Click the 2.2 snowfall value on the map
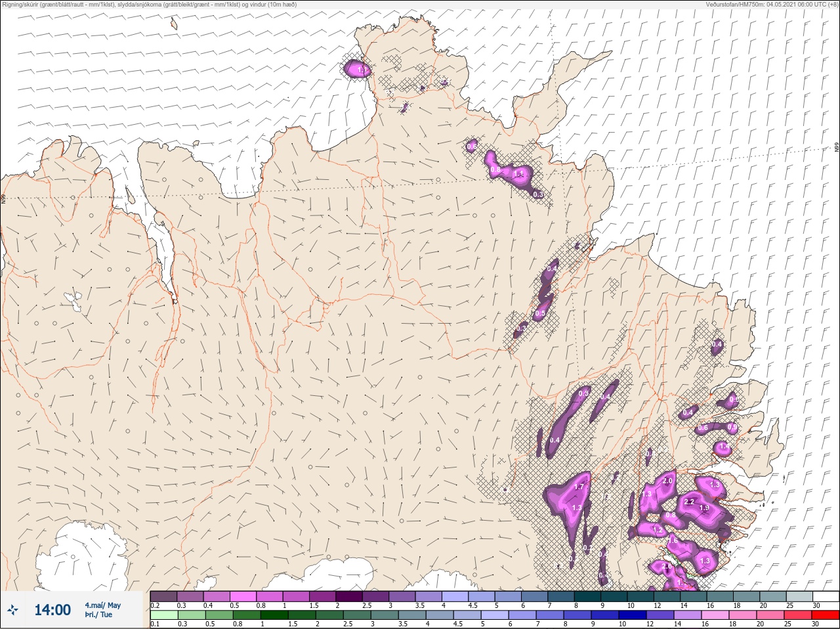 click(689, 502)
